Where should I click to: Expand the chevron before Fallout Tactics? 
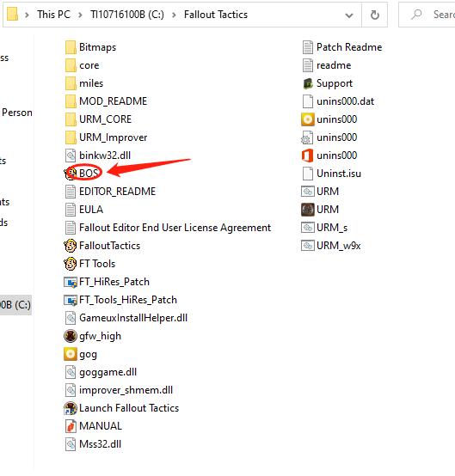[174, 15]
